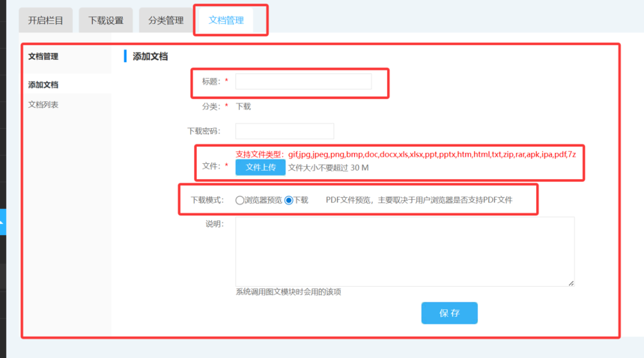The image size is (644, 358).
Task: Click the 标题 input field
Action: [303, 82]
